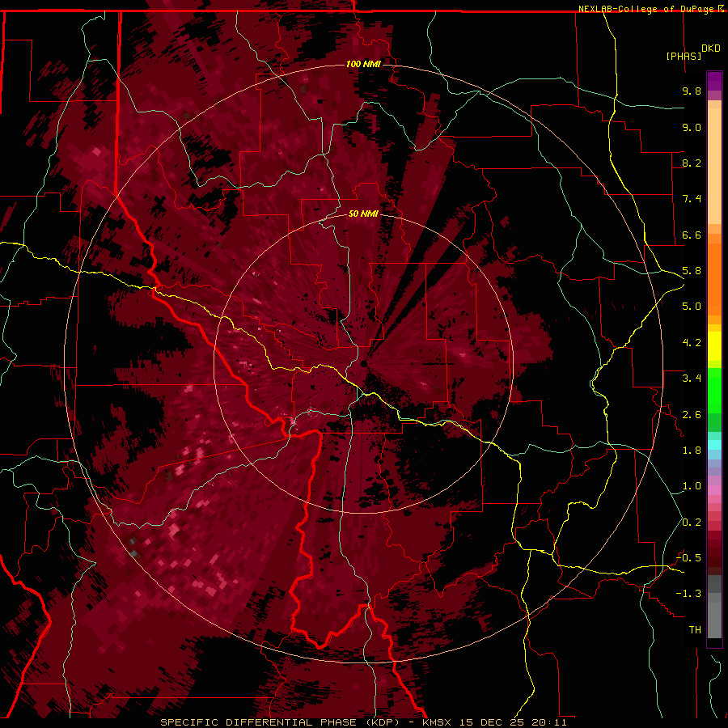Click the 4.2 legend value
The height and width of the screenshot is (728, 728).
click(x=692, y=343)
